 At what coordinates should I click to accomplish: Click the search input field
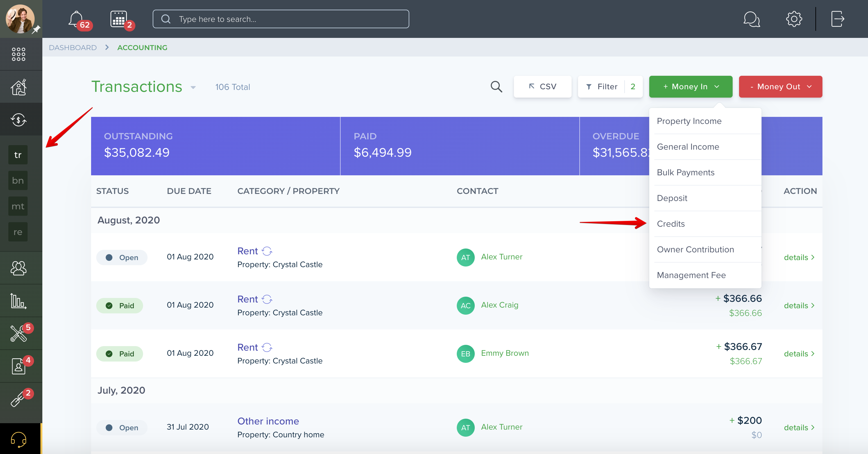[x=281, y=19]
